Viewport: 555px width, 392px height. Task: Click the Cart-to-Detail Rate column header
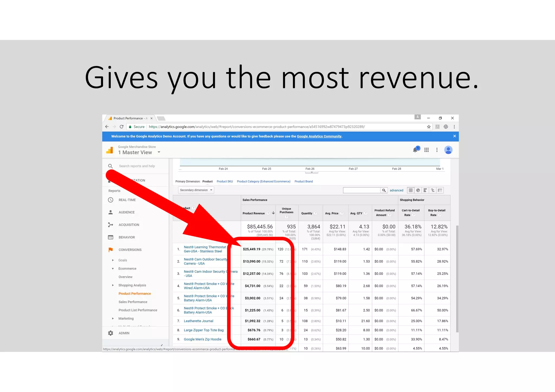click(411, 213)
